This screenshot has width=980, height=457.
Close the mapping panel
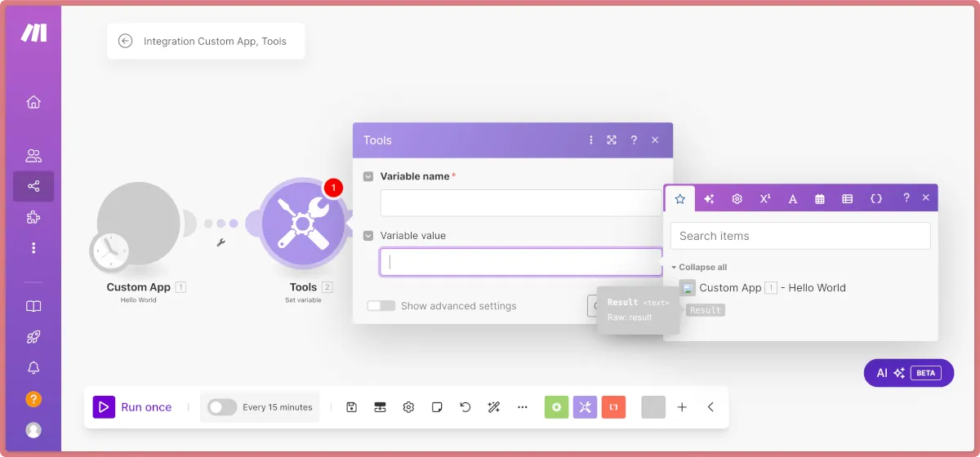[x=925, y=198]
